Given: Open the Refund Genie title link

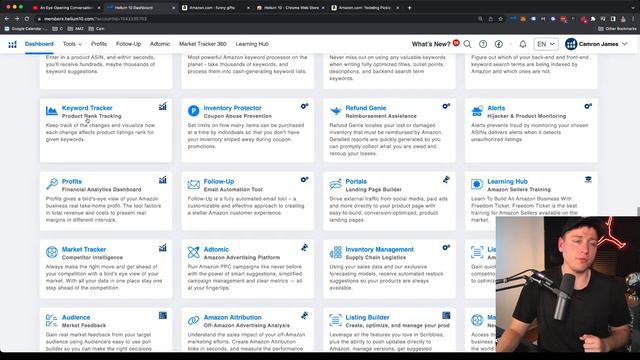Looking at the screenshot, I should (366, 108).
